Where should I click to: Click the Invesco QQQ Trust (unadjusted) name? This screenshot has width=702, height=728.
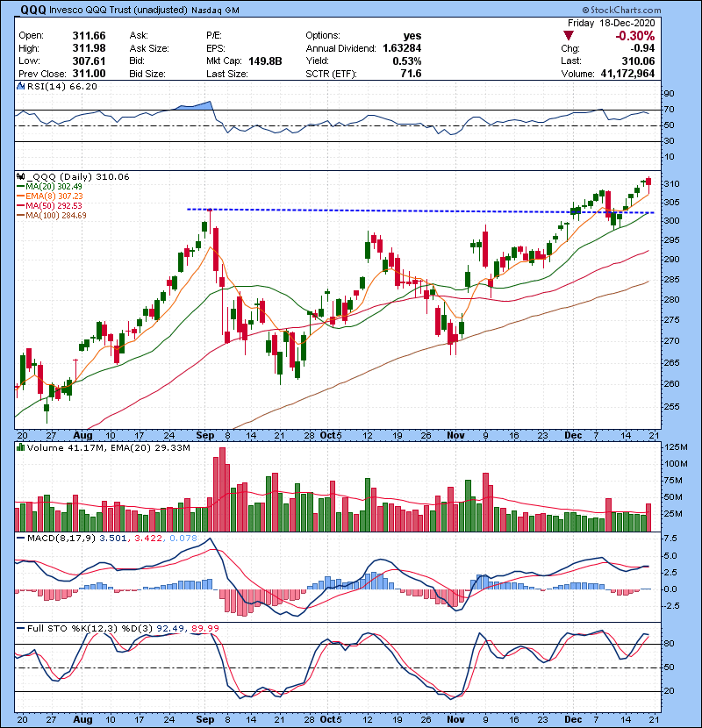[118, 11]
